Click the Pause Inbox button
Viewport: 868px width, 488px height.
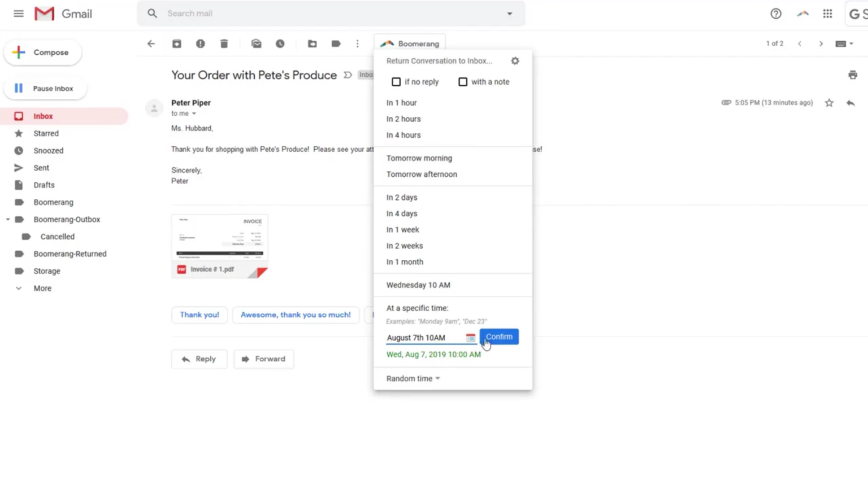(x=45, y=88)
